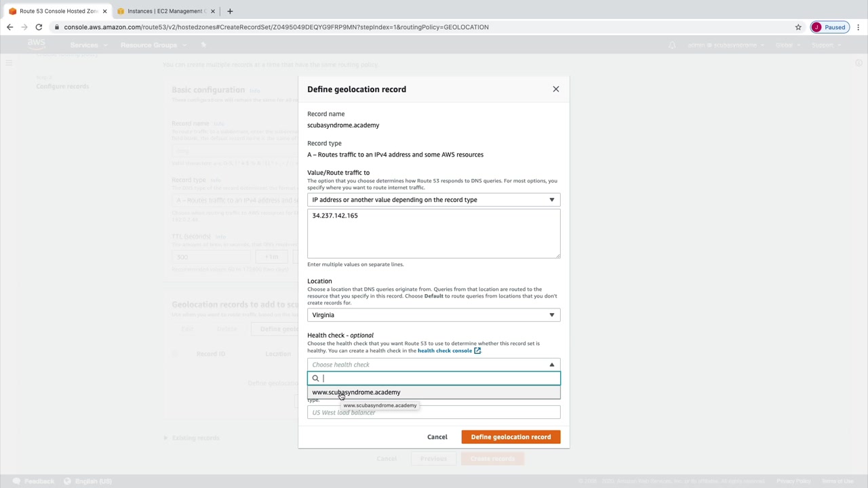
Task: Click the IP address value text area
Action: point(434,234)
